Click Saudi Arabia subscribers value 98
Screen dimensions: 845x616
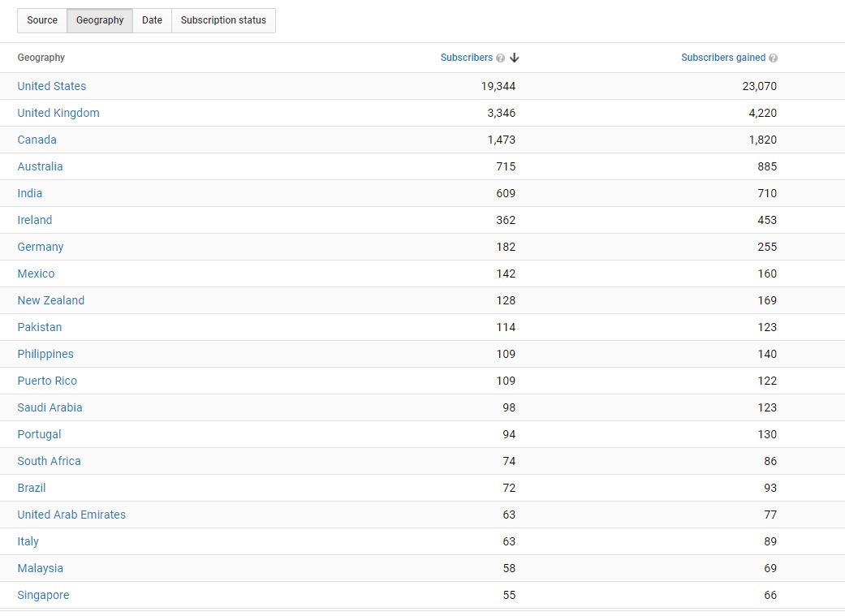tap(509, 407)
